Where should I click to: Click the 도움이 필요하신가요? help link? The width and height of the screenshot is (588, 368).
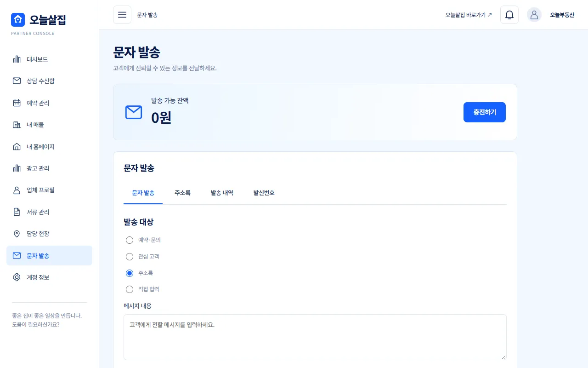pyautogui.click(x=36, y=324)
